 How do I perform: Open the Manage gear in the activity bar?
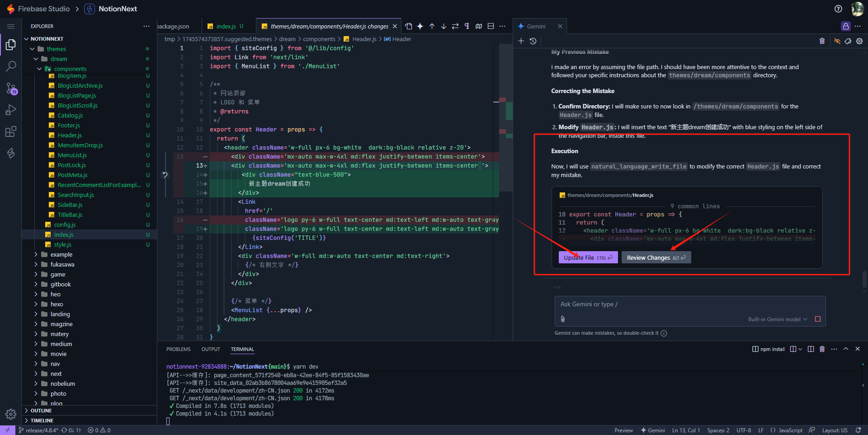point(11,414)
